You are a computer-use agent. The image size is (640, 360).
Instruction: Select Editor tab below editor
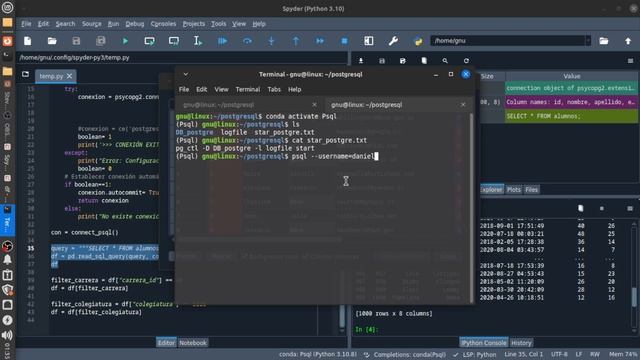tap(166, 343)
